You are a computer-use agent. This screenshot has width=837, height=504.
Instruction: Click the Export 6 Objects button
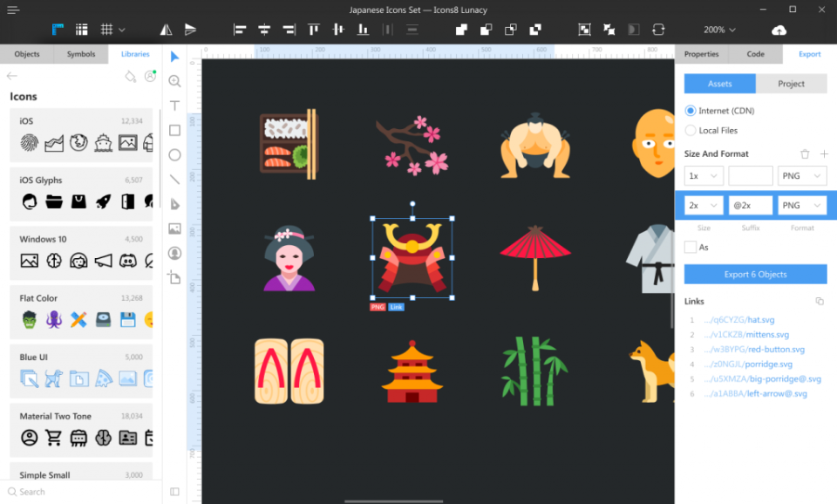click(755, 274)
